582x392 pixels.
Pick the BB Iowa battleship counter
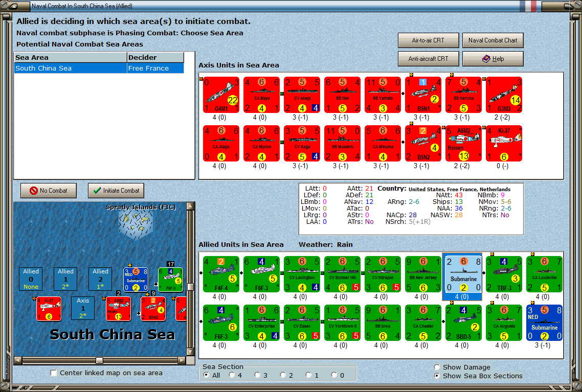coord(383,322)
